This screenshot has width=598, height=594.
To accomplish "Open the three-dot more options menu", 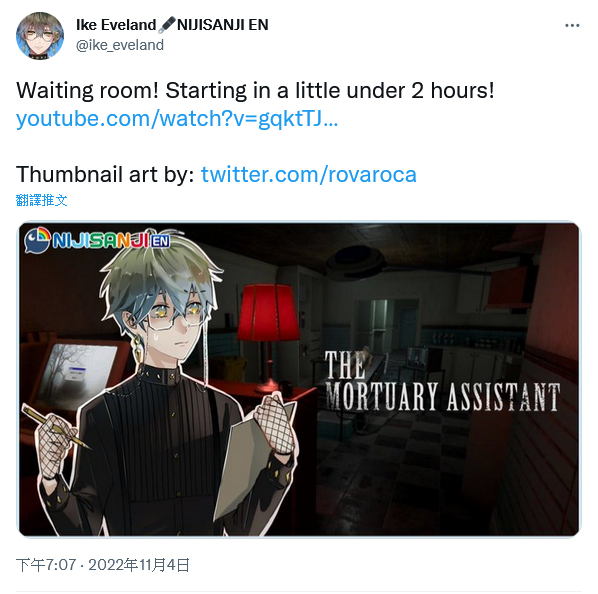I will [572, 26].
